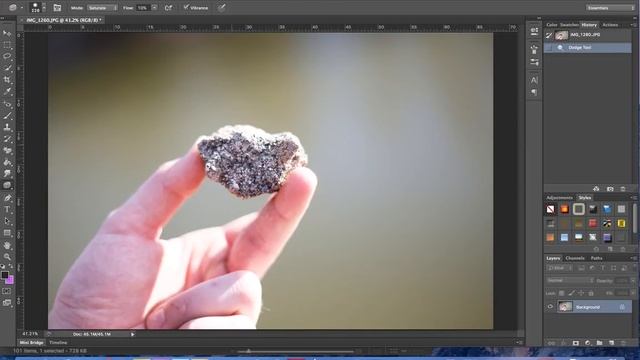Open the collapsed Paragraph panel icon
Screen dimensions: 640x360
(x=534, y=92)
